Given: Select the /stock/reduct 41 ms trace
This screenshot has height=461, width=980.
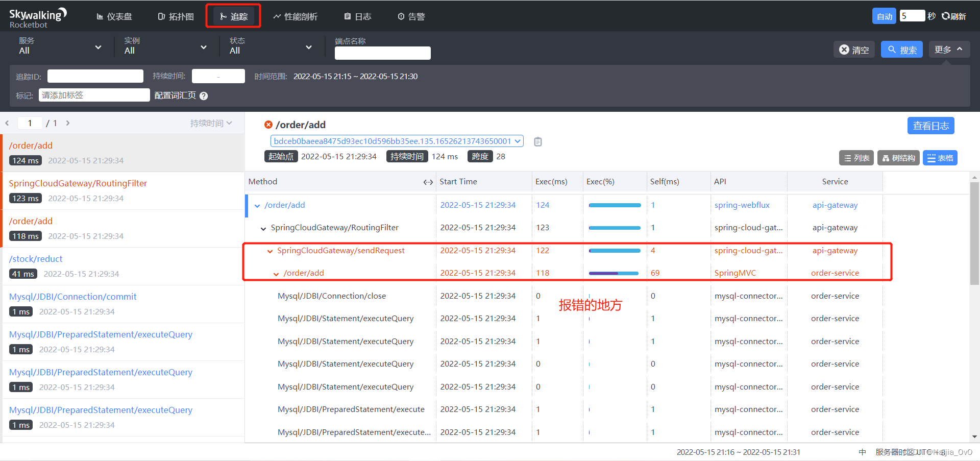Looking at the screenshot, I should tap(123, 266).
